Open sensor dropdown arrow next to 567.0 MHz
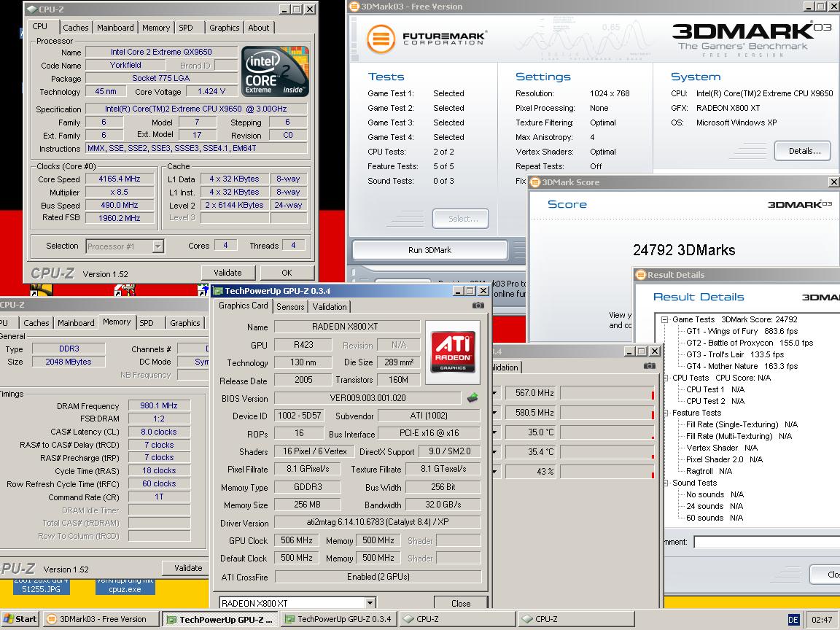The height and width of the screenshot is (630, 840). coord(494,393)
